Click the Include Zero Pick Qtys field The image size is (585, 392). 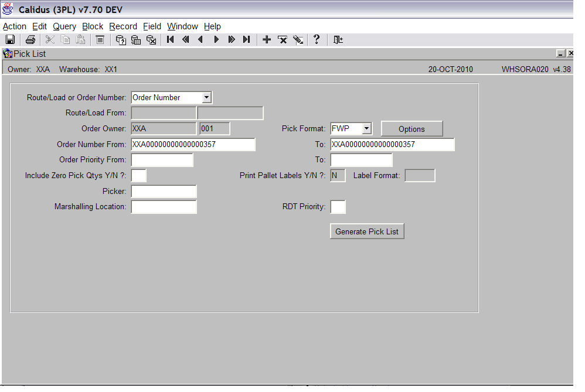click(x=139, y=175)
